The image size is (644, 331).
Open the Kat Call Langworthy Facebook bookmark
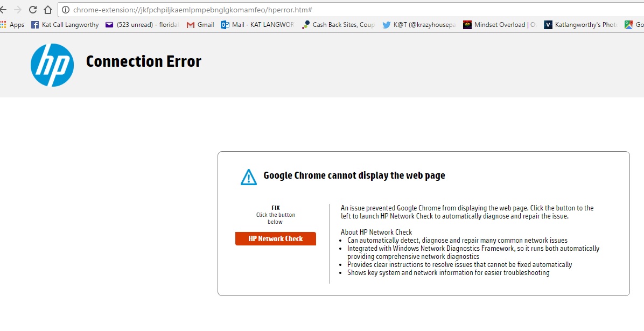65,25
